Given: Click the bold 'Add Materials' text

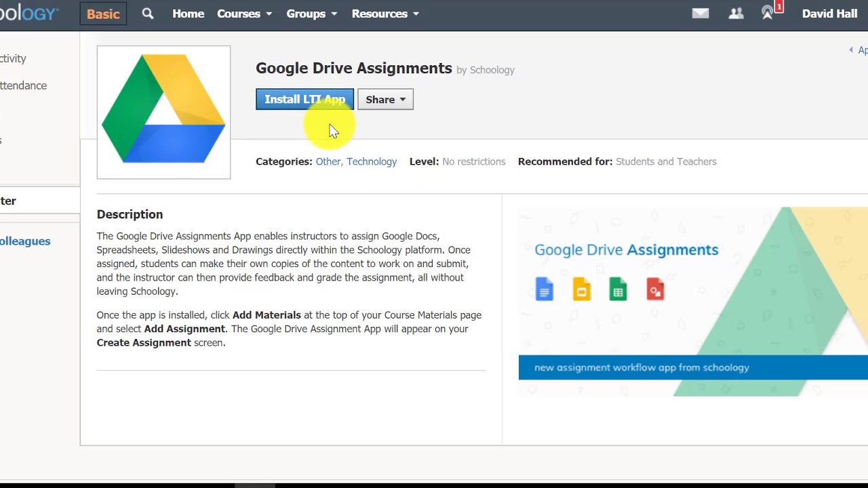Looking at the screenshot, I should [267, 315].
